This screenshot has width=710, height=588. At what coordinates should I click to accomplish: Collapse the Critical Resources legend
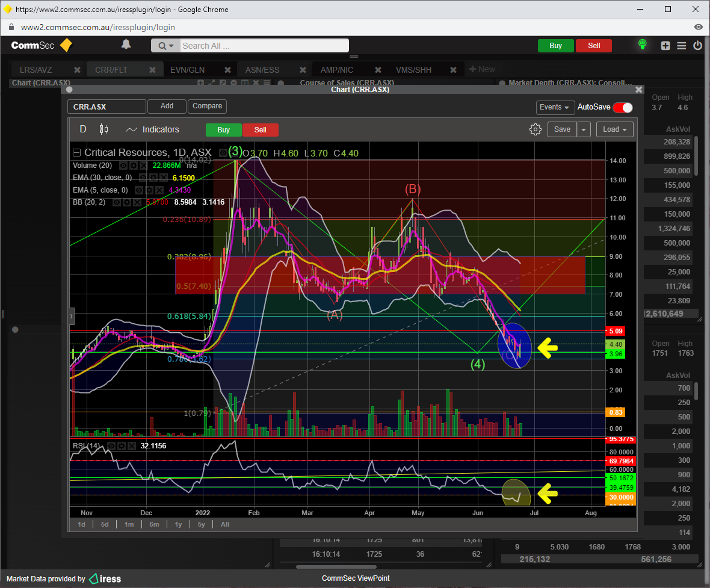pos(76,153)
